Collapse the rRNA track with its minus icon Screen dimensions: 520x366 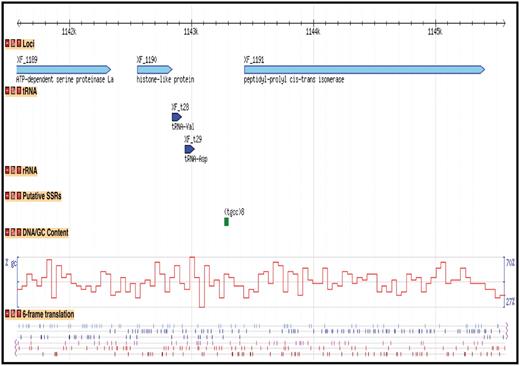pos(7,171)
